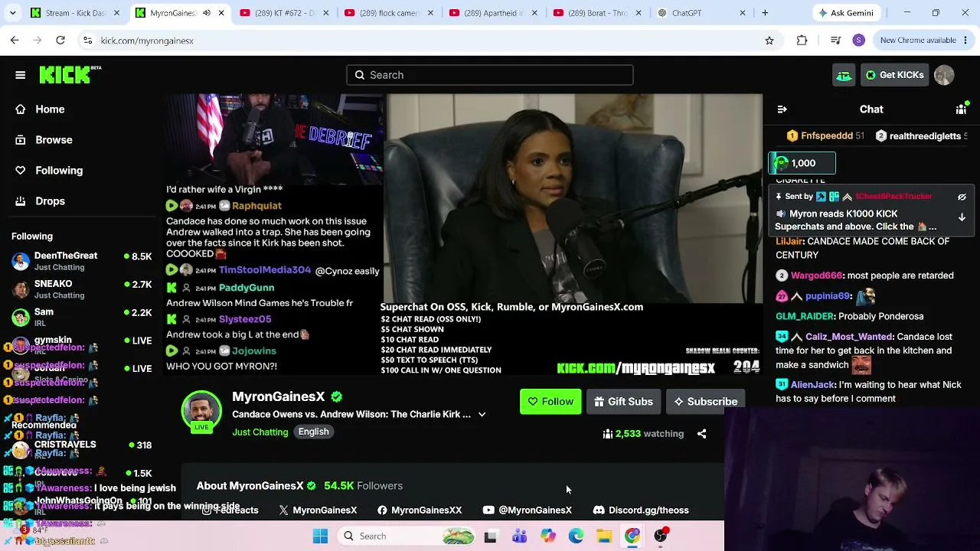Collapse the Kick sidebar with hamburger menu

(21, 75)
